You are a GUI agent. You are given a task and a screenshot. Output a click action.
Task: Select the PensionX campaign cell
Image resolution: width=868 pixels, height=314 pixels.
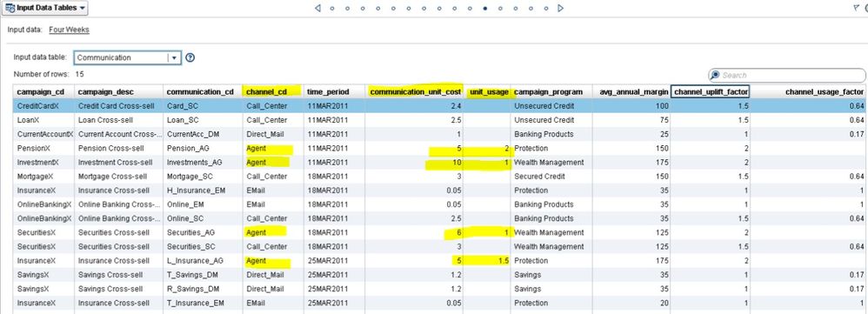(43, 148)
